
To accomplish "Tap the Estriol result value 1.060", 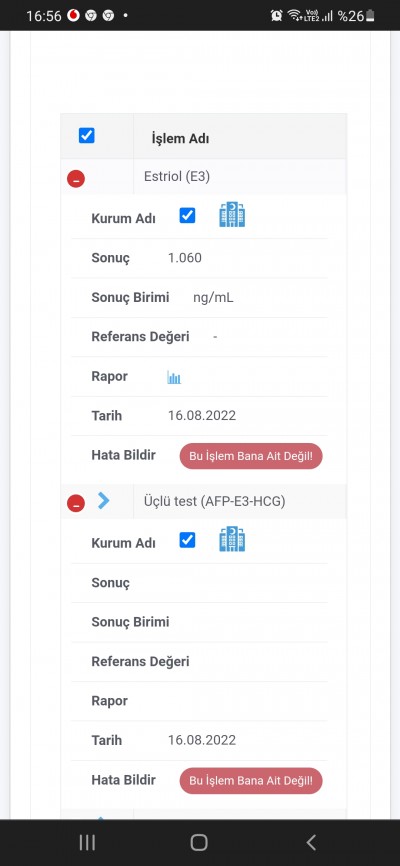I will point(185,258).
